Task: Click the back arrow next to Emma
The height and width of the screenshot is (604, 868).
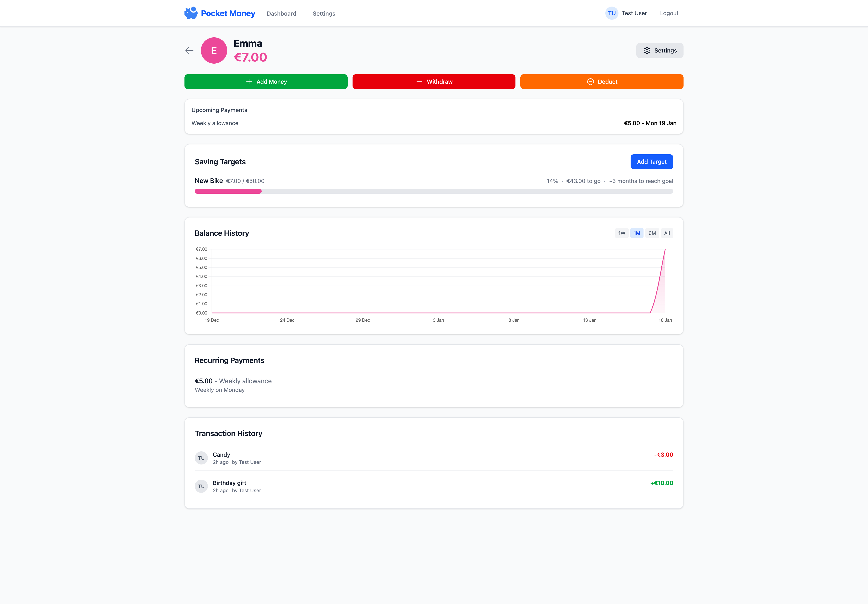Action: [x=189, y=50]
